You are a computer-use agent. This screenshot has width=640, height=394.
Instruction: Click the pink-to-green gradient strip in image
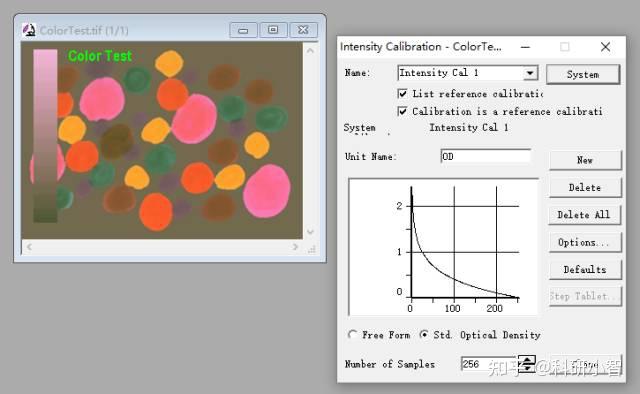(x=45, y=136)
